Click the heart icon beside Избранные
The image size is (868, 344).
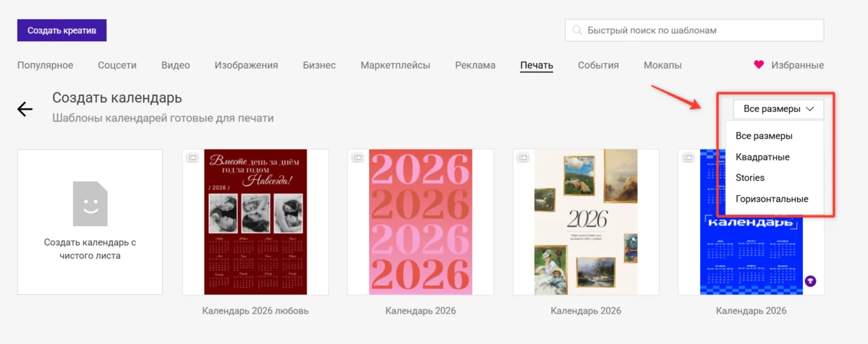point(759,65)
